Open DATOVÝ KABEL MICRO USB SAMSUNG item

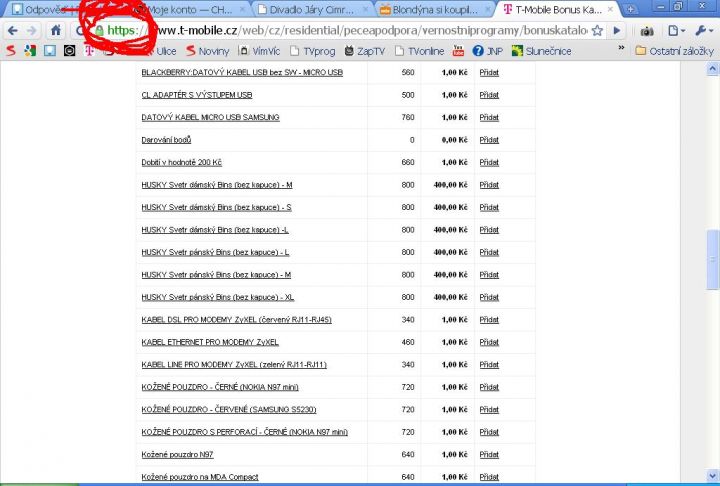pyautogui.click(x=210, y=118)
